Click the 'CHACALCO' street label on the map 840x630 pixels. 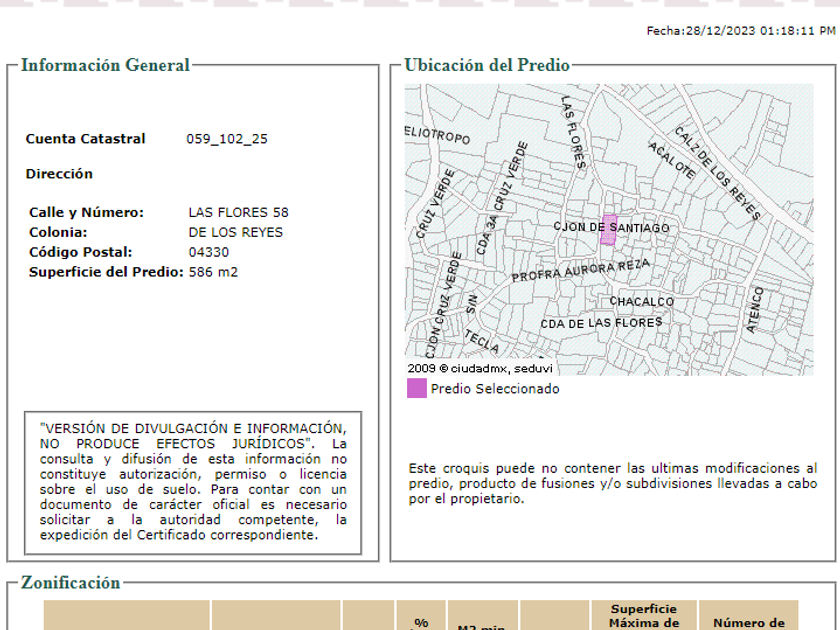(642, 302)
